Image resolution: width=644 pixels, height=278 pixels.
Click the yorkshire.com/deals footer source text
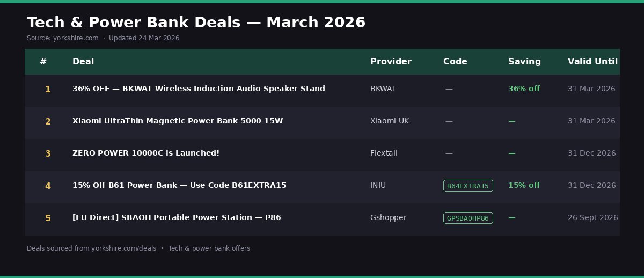pyautogui.click(x=123, y=248)
